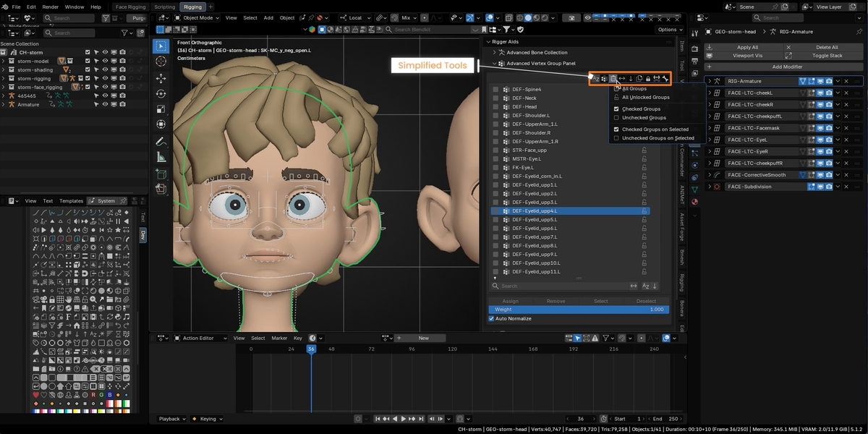Screen dimensions: 868x434
Task: Choose the Measure tool
Action: coord(161,157)
